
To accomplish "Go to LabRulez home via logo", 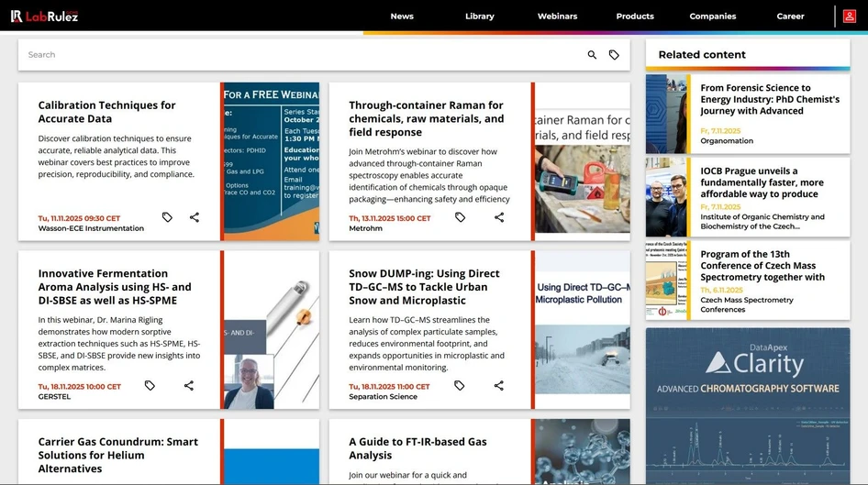I will tap(44, 17).
